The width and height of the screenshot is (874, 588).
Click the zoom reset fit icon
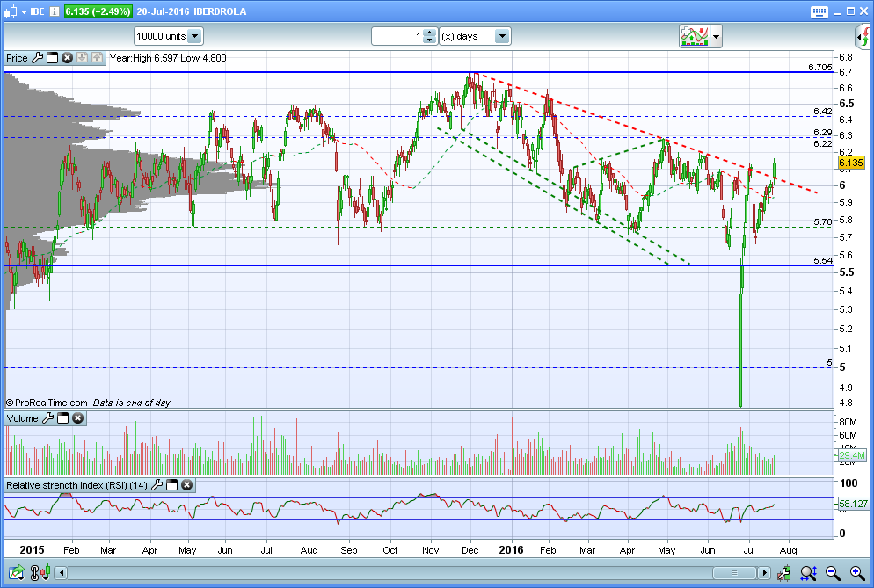808,572
